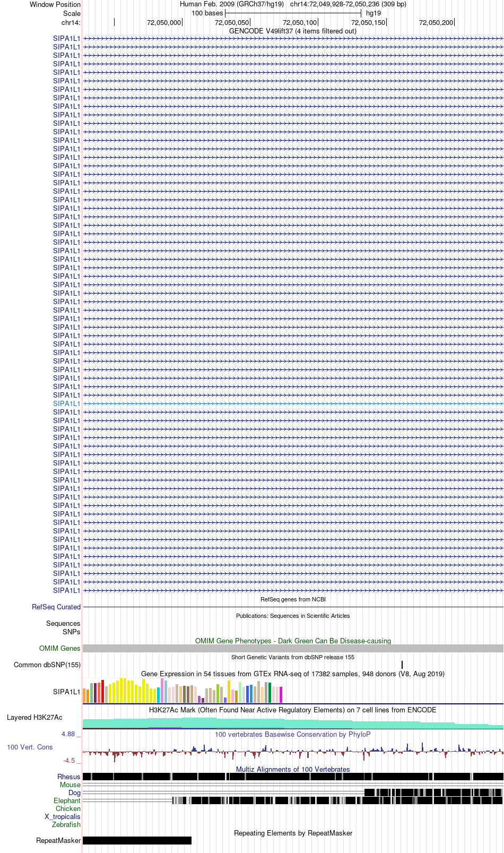Click the dbSNP variant tick mark
This screenshot has height=853, width=504.
click(402, 665)
